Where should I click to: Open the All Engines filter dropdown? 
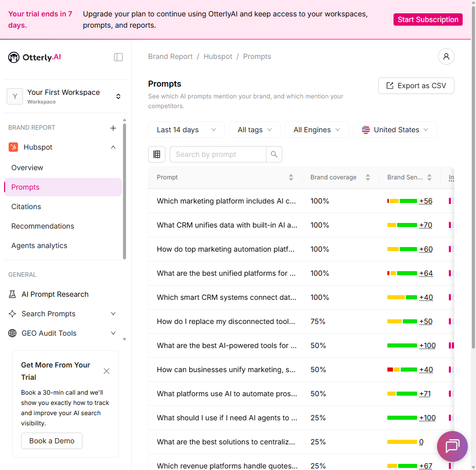(x=317, y=130)
